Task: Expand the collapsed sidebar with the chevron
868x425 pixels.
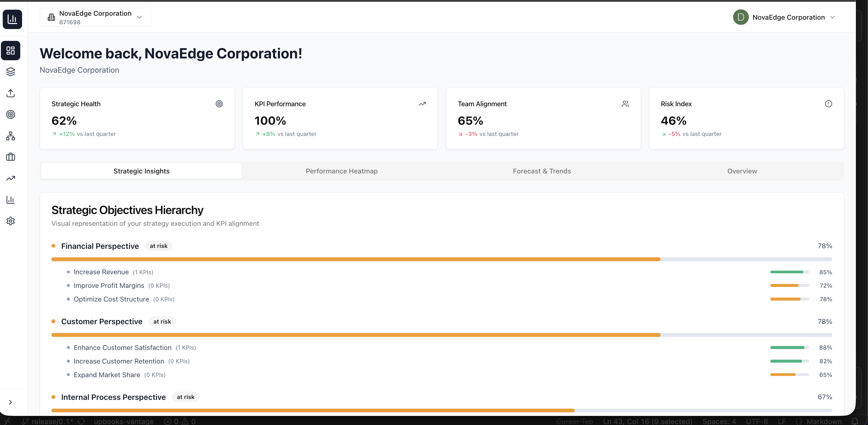Action: 11,402
